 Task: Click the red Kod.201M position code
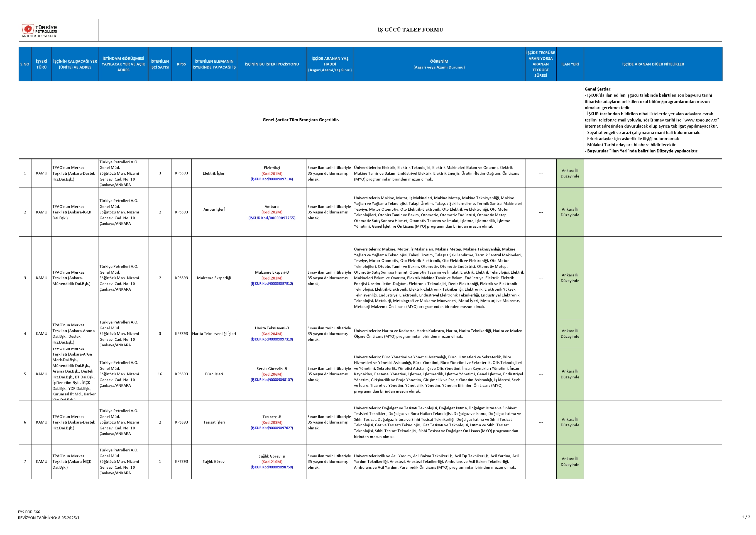pos(272,174)
